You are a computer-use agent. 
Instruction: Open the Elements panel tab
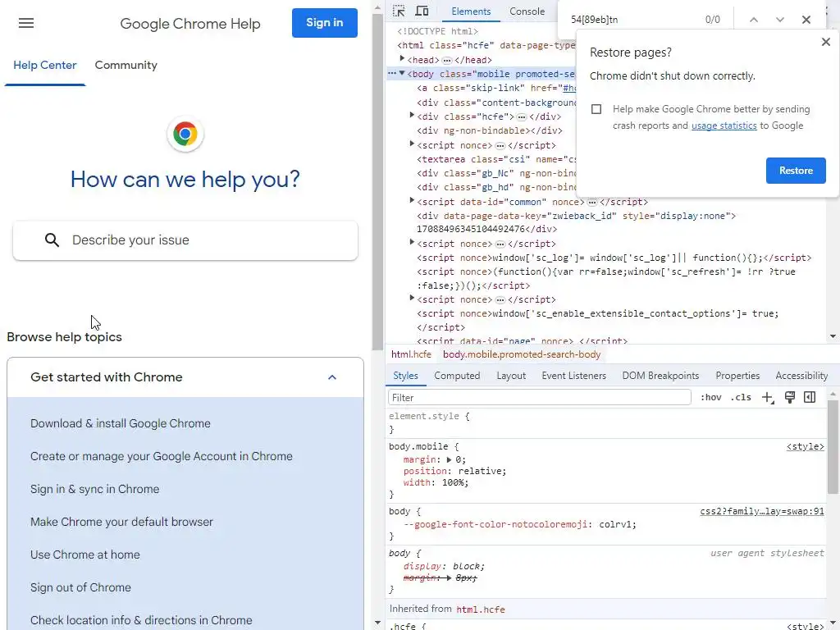(x=470, y=11)
